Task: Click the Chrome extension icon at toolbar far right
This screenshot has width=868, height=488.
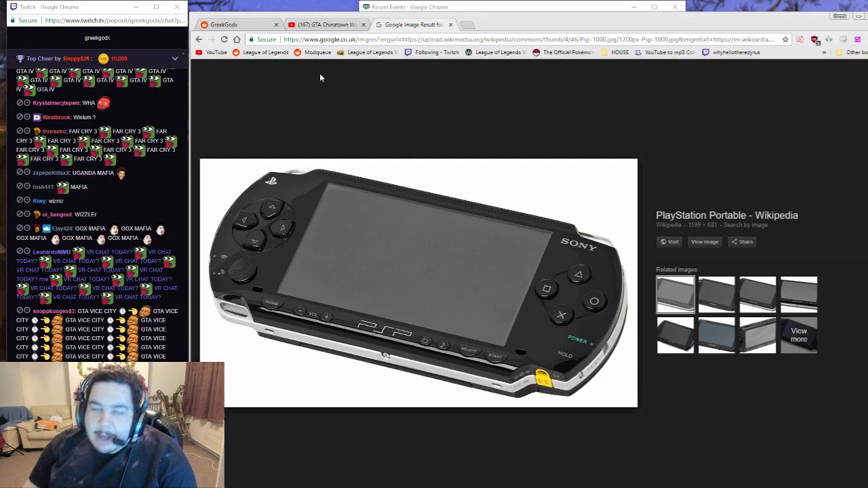Action: (x=857, y=39)
